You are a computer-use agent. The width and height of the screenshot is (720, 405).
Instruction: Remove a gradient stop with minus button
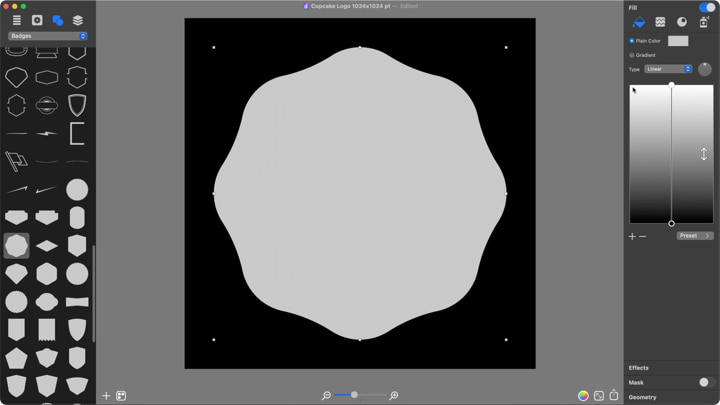coord(642,236)
